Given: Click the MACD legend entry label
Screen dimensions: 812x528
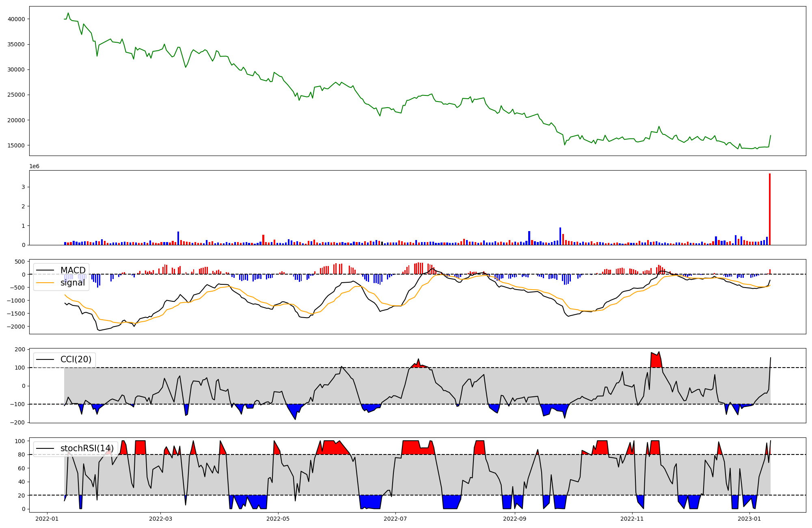Looking at the screenshot, I should (x=73, y=270).
